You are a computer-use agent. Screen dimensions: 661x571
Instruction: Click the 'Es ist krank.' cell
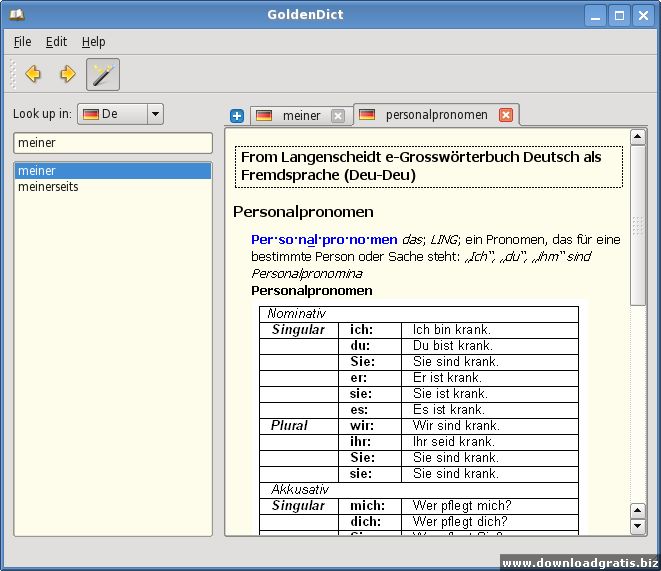tap(490, 410)
